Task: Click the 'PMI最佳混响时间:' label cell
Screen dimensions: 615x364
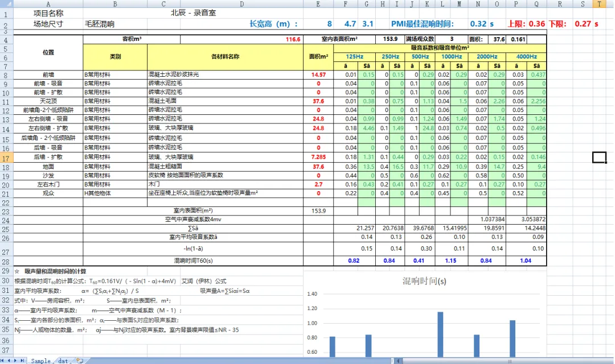Action: coord(422,24)
